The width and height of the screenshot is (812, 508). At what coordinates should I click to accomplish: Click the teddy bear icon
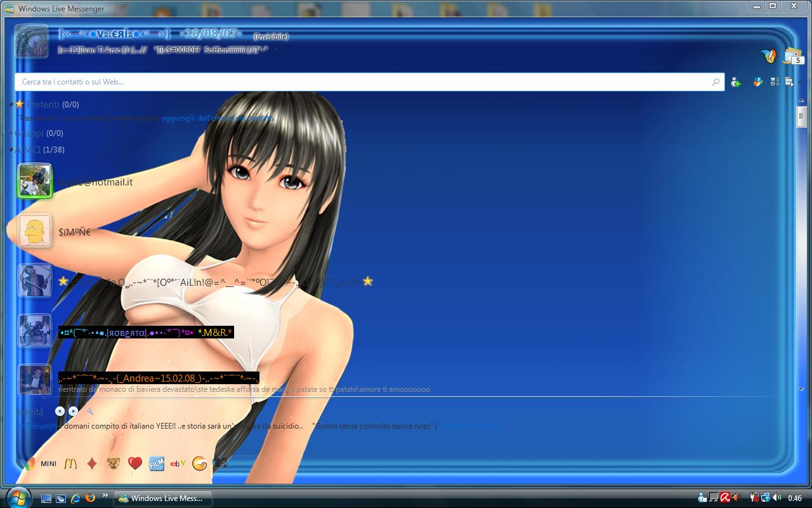click(113, 464)
